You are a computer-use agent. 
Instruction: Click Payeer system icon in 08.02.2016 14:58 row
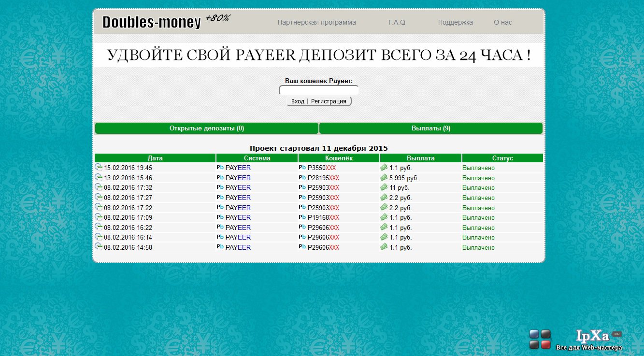tap(220, 247)
